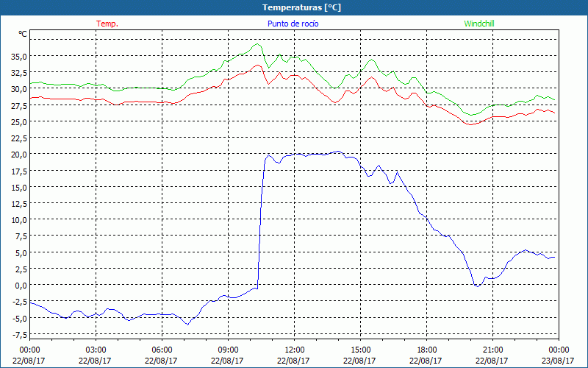Screen dimensions: 588x368
Task: Click the 17,5 y-axis value
Action: tap(20, 171)
